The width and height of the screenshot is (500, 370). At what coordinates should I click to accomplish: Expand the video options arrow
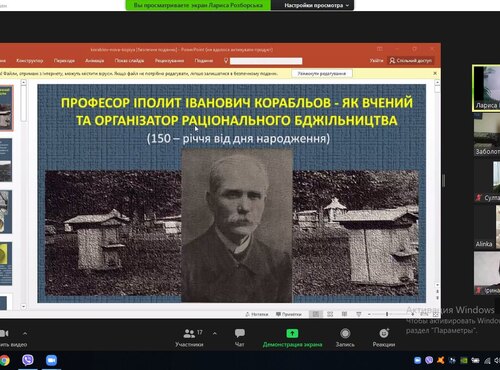tap(25, 333)
